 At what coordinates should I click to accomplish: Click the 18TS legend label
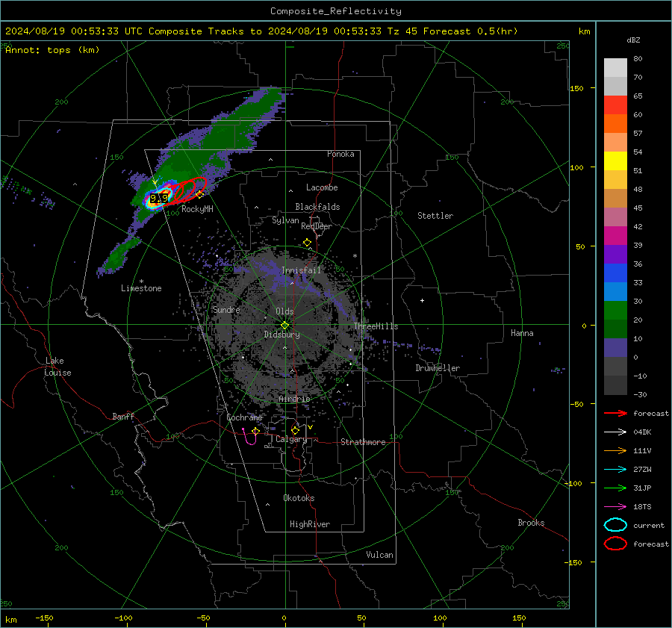tap(642, 507)
